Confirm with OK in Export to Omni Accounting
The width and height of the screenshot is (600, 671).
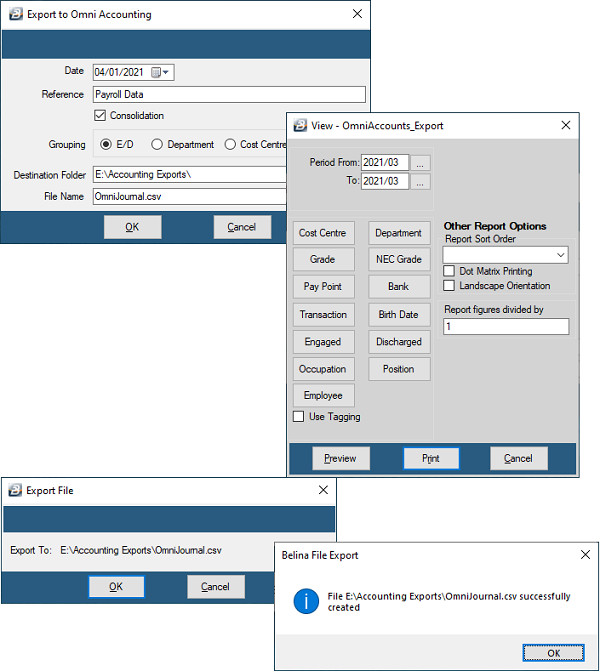133,227
